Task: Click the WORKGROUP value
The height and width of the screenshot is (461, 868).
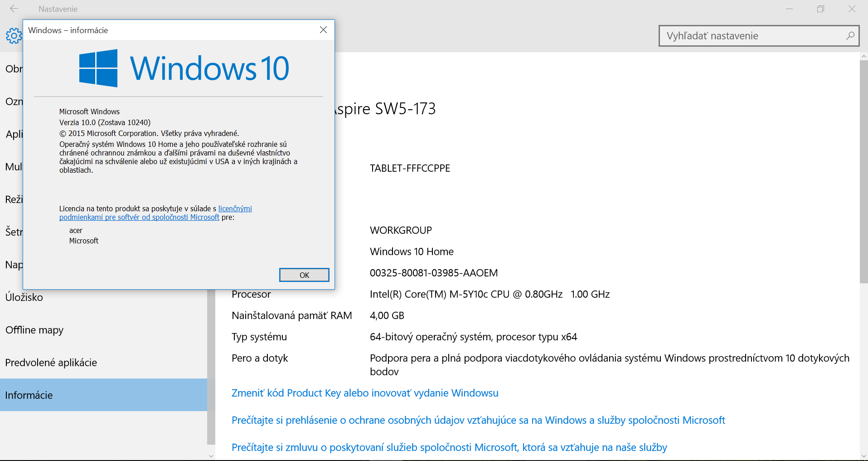Action: click(401, 230)
